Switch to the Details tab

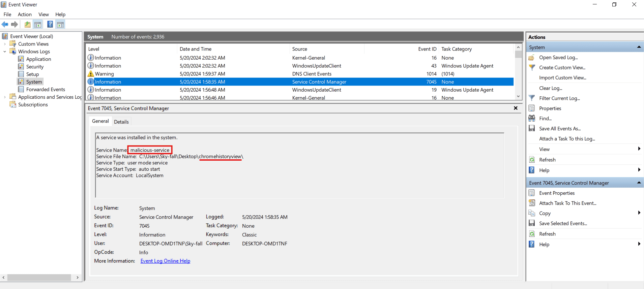pos(121,122)
